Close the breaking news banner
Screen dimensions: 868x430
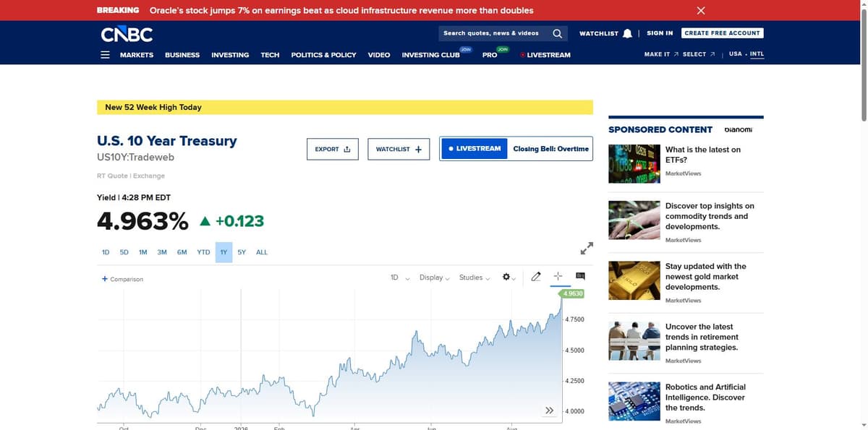tap(700, 10)
